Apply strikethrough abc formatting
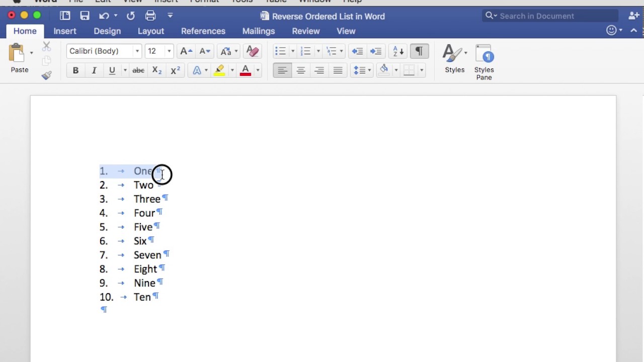 (138, 71)
